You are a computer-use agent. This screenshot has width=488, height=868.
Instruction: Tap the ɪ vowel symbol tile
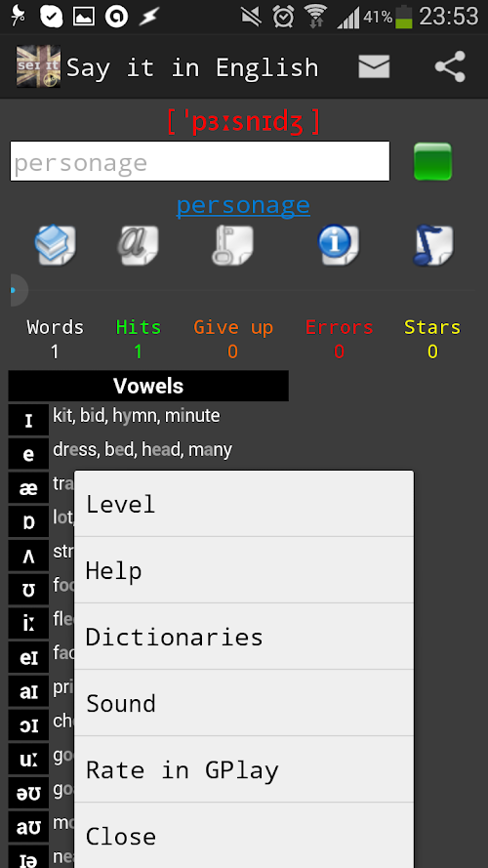28,420
